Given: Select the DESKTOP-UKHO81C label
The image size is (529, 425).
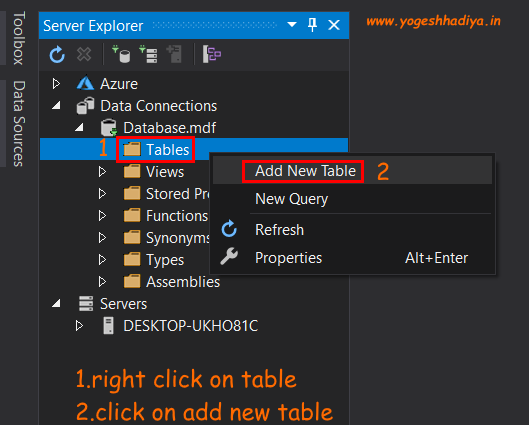Looking at the screenshot, I should click(x=191, y=326).
